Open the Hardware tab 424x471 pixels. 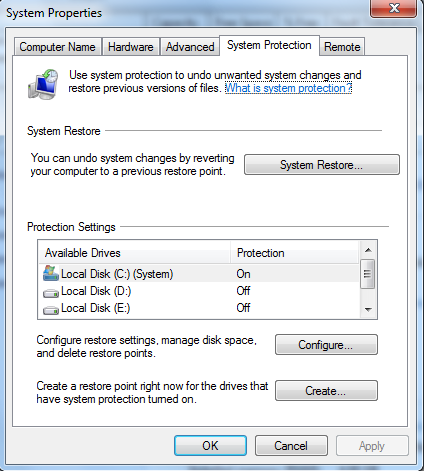(131, 47)
